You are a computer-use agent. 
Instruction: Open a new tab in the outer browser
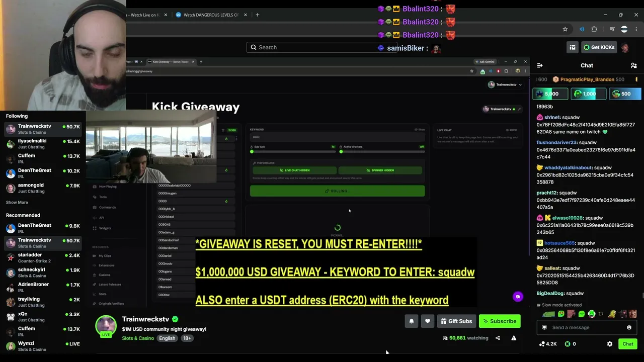click(257, 15)
